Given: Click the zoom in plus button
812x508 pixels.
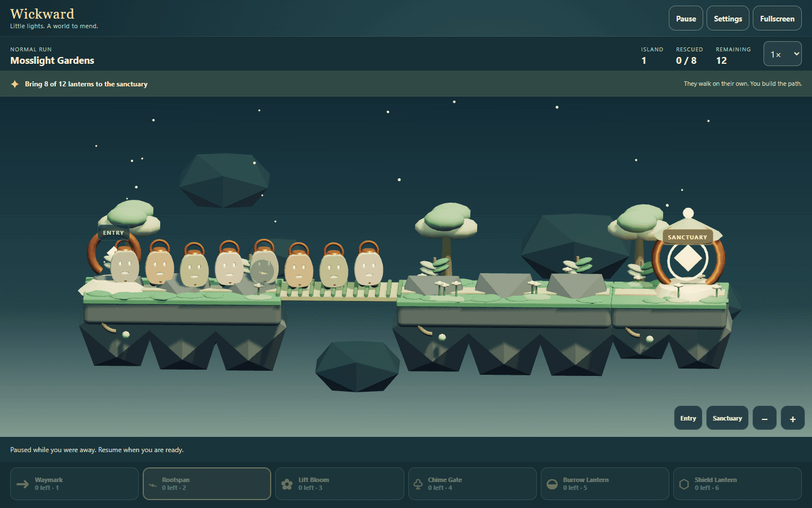Looking at the screenshot, I should (x=793, y=418).
